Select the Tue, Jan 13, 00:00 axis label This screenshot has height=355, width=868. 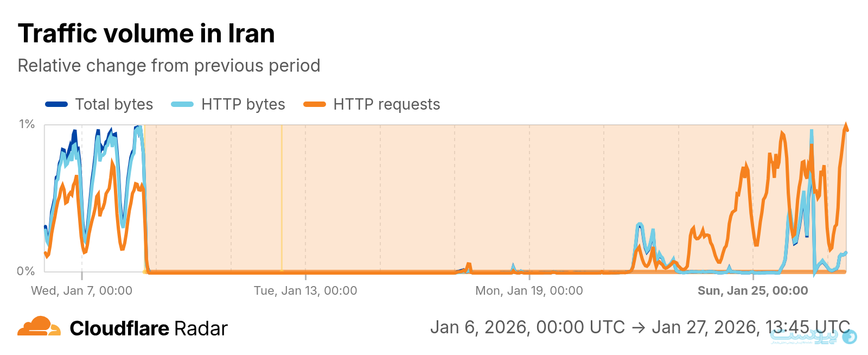(305, 290)
